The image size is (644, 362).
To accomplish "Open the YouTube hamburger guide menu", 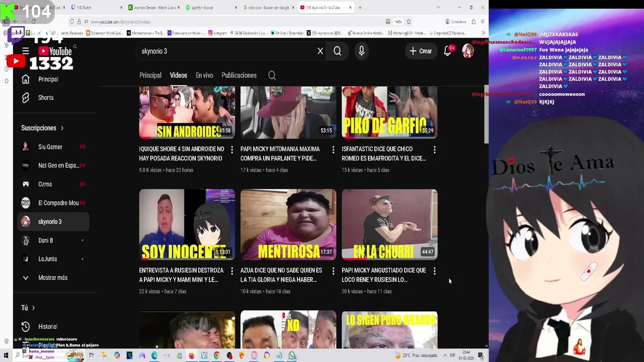I will pyautogui.click(x=26, y=51).
